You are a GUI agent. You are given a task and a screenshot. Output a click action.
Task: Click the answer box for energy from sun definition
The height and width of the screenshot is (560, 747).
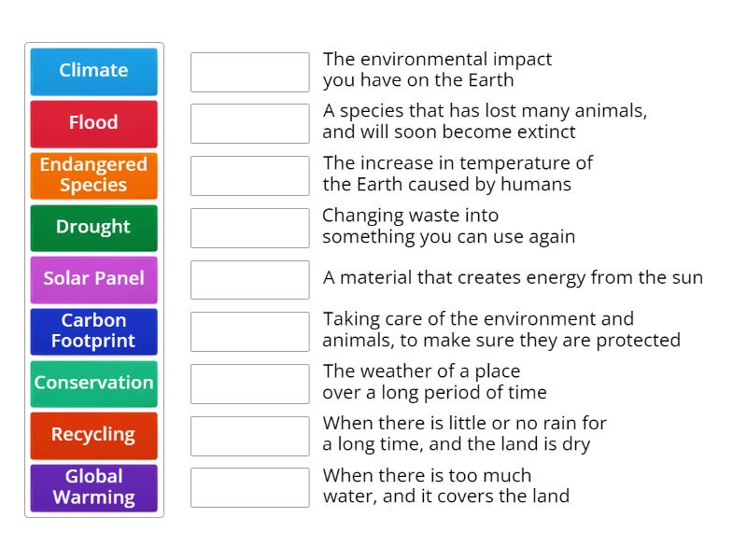[248, 279]
